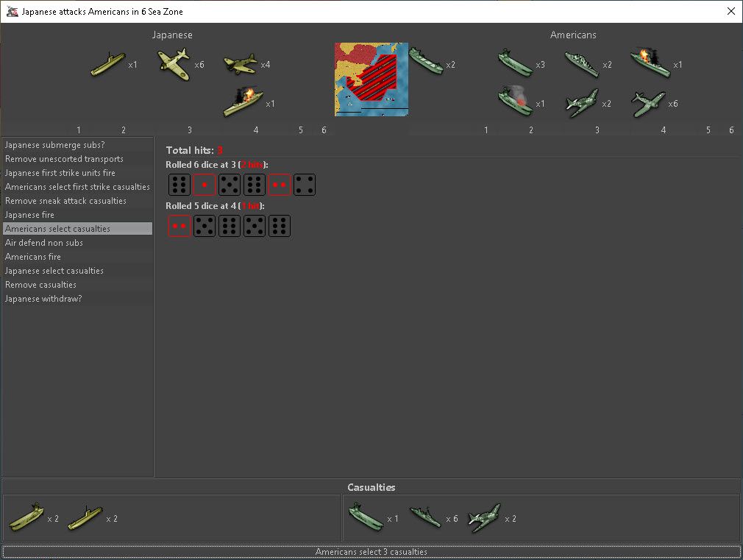Click the burning American battleship marked x1

point(650,64)
